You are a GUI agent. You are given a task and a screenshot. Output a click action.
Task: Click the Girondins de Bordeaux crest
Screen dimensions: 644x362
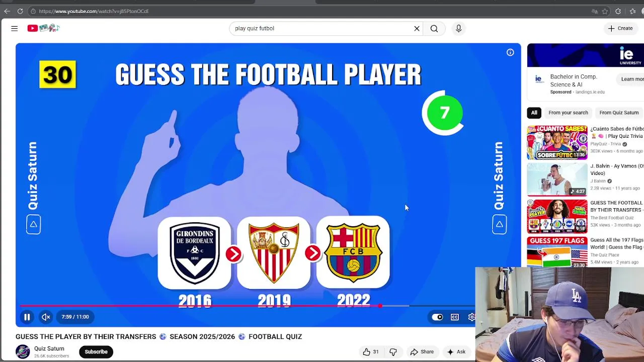point(195,253)
